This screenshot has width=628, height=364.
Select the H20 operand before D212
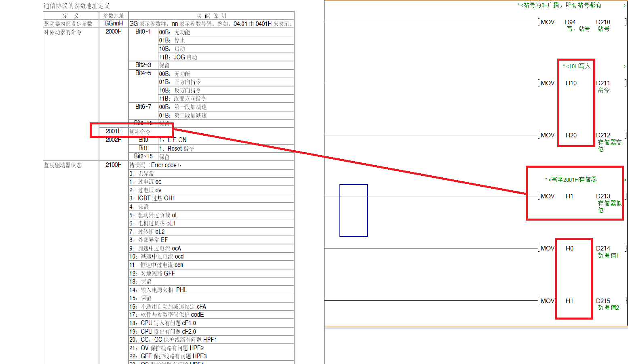[x=571, y=135]
